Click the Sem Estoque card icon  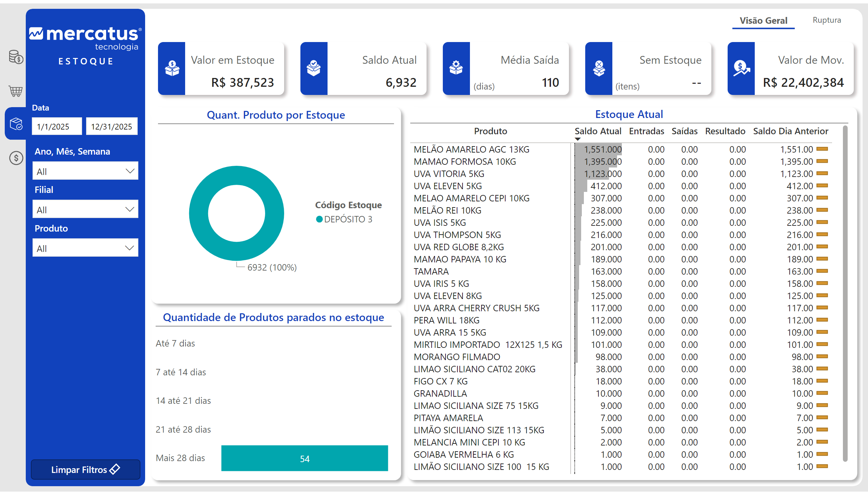[599, 68]
